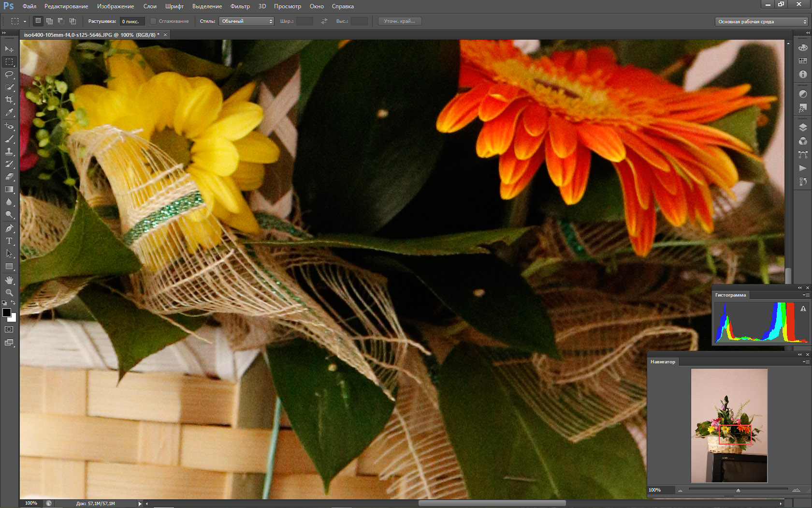Select the Rectangle shape tool

(x=9, y=266)
